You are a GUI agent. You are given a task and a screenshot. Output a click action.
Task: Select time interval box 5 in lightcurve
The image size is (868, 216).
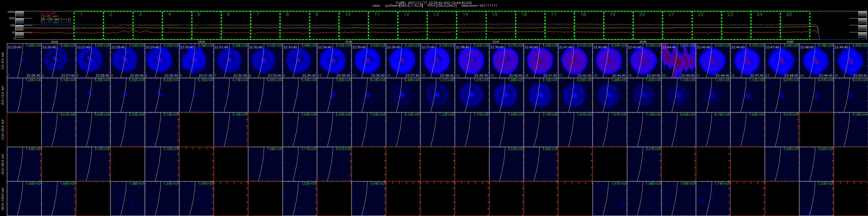[x=207, y=25]
